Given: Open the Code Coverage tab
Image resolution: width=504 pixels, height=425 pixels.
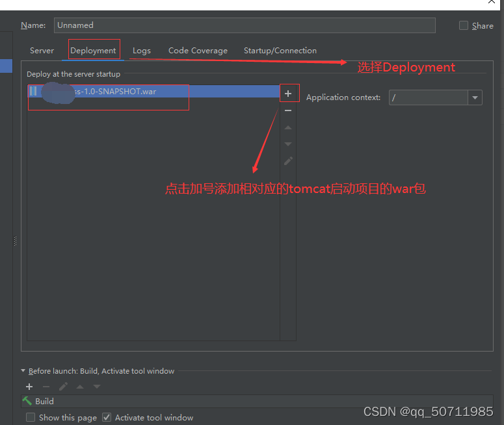Looking at the screenshot, I should tap(198, 51).
